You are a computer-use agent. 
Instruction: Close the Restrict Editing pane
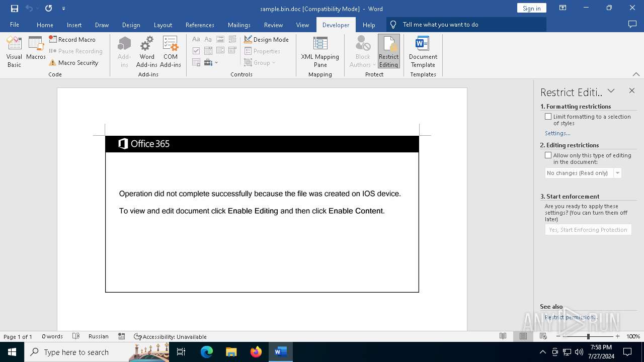pos(632,91)
